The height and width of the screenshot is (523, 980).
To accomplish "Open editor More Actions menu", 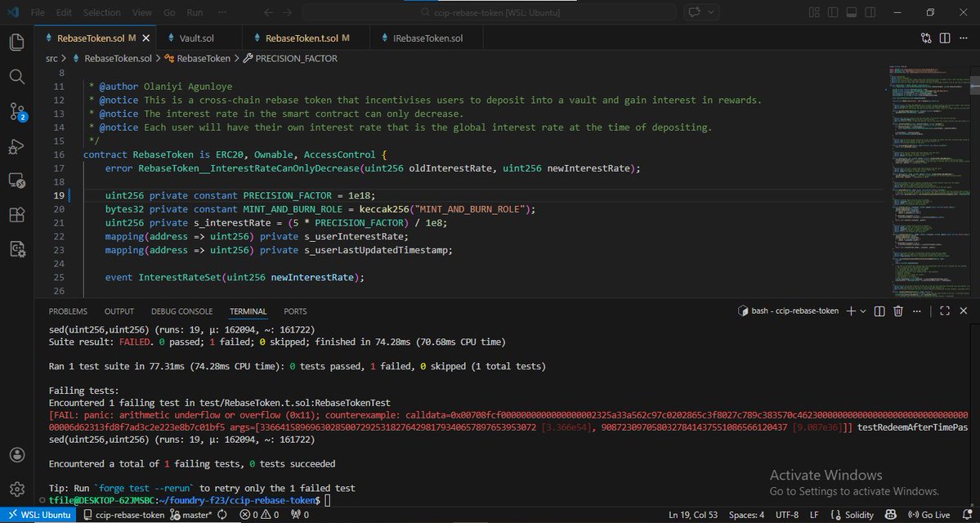I will tap(963, 38).
